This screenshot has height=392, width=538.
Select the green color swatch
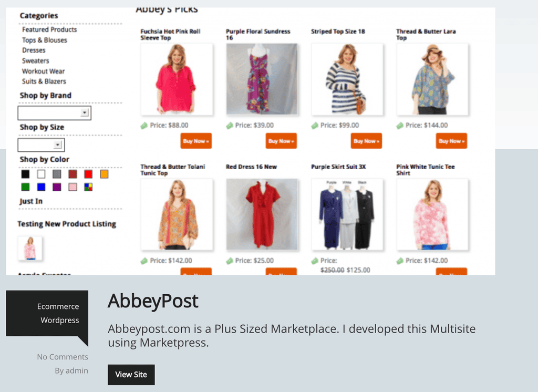click(25, 187)
